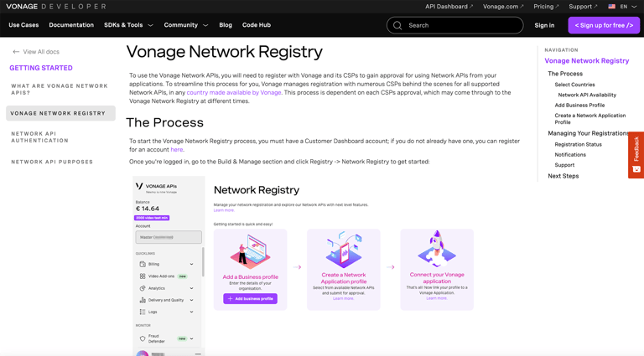644x356 pixels.
Task: Select What Are Vonage Network APIs sidebar item
Action: click(60, 89)
